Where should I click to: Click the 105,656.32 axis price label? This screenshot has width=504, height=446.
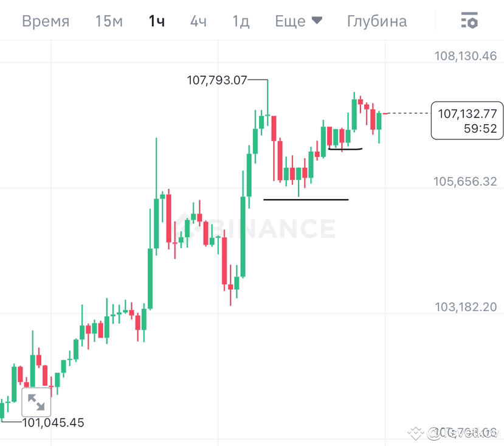pos(466,181)
